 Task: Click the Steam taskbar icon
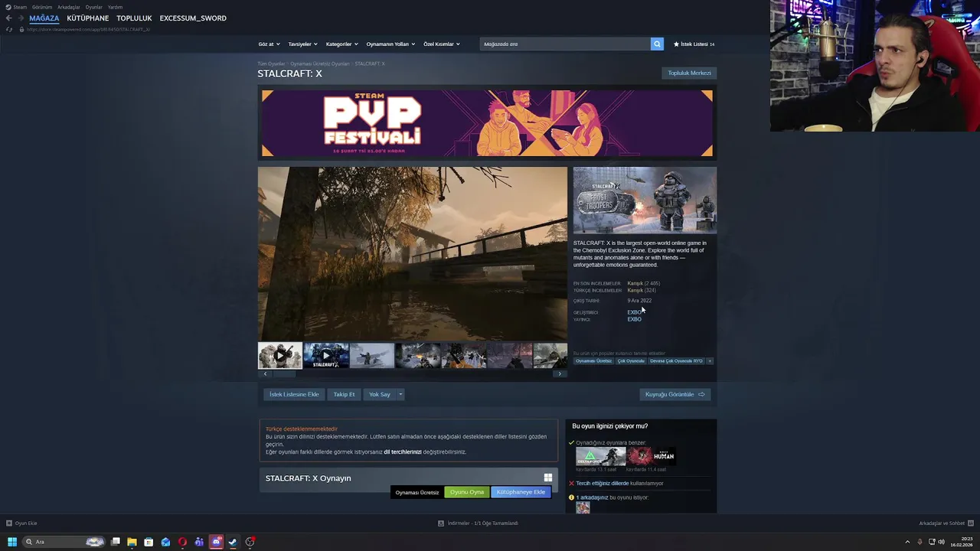(233, 542)
